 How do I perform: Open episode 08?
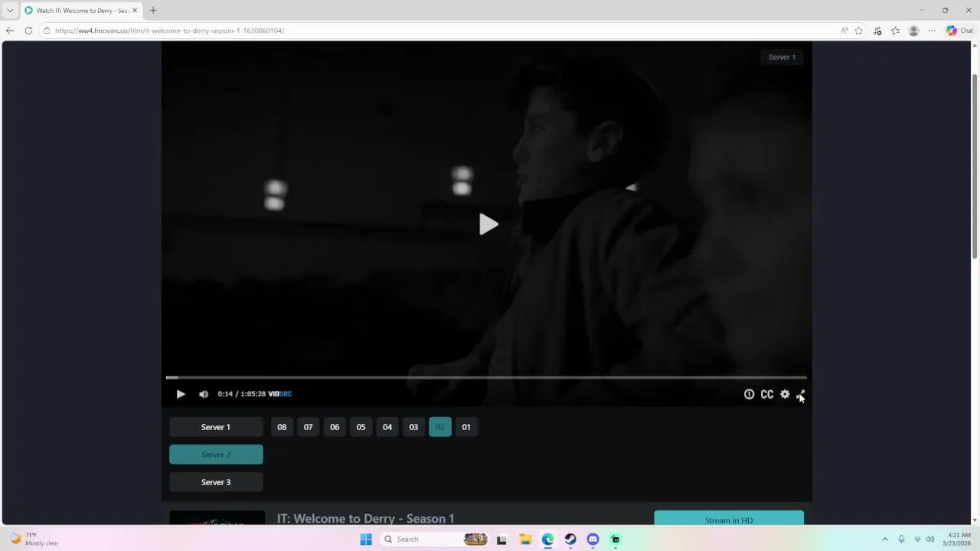tap(282, 427)
